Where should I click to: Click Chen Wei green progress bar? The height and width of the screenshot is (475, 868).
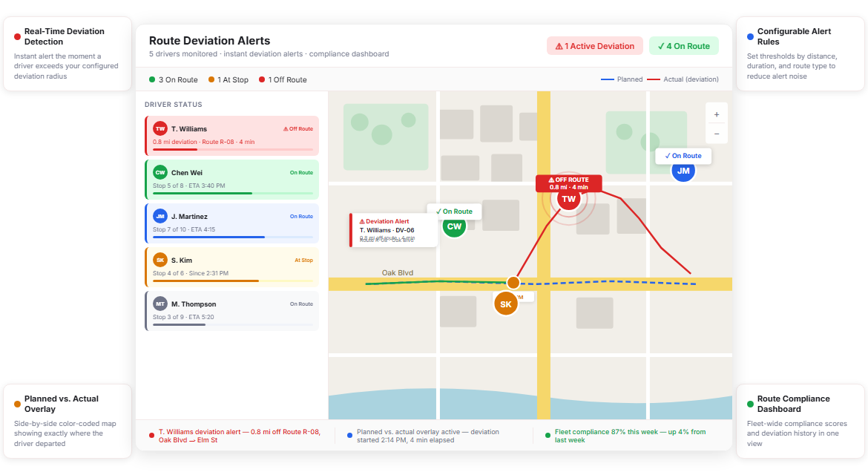coord(232,193)
